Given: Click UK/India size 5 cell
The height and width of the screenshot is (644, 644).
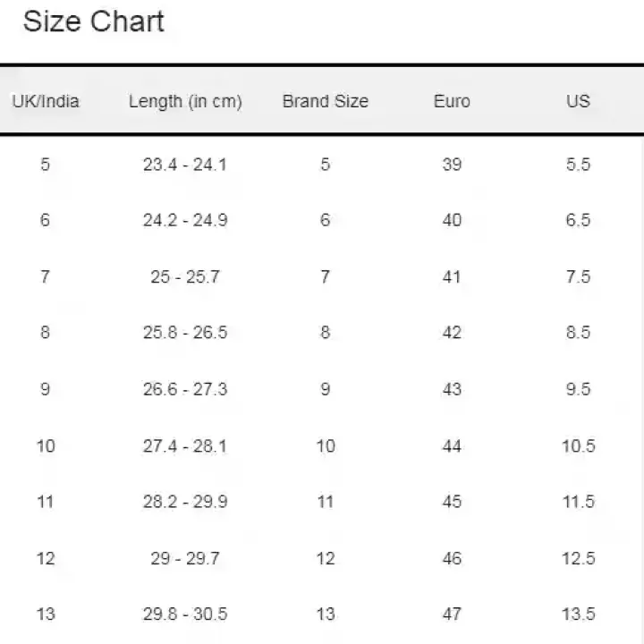Looking at the screenshot, I should click(x=46, y=165).
